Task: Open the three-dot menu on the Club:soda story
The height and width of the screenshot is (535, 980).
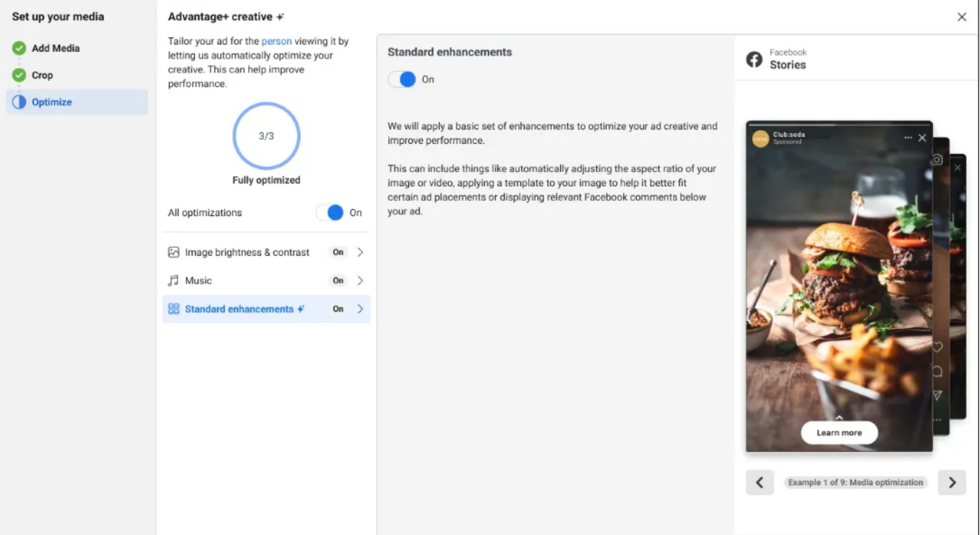Action: coord(908,137)
